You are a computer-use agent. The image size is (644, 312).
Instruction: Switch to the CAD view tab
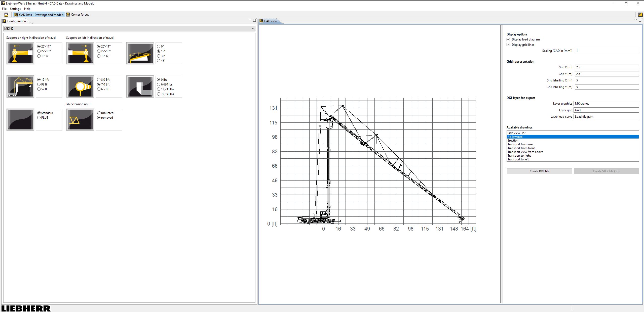269,21
